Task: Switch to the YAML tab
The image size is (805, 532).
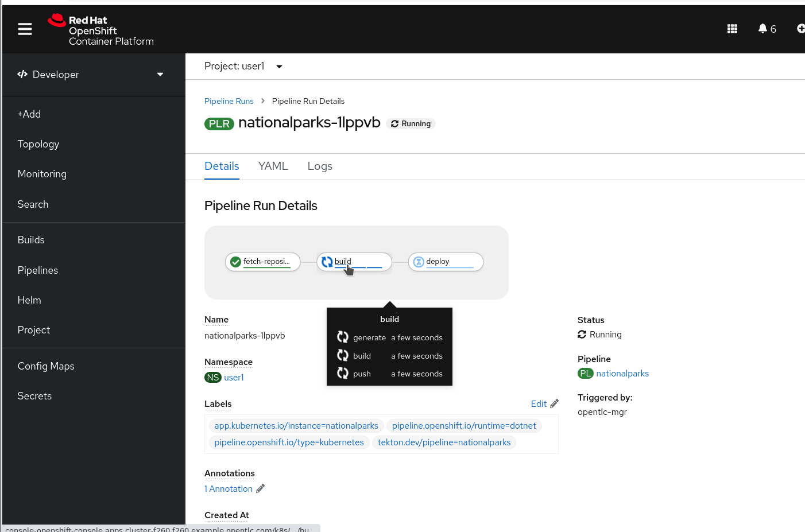Action: click(x=273, y=166)
